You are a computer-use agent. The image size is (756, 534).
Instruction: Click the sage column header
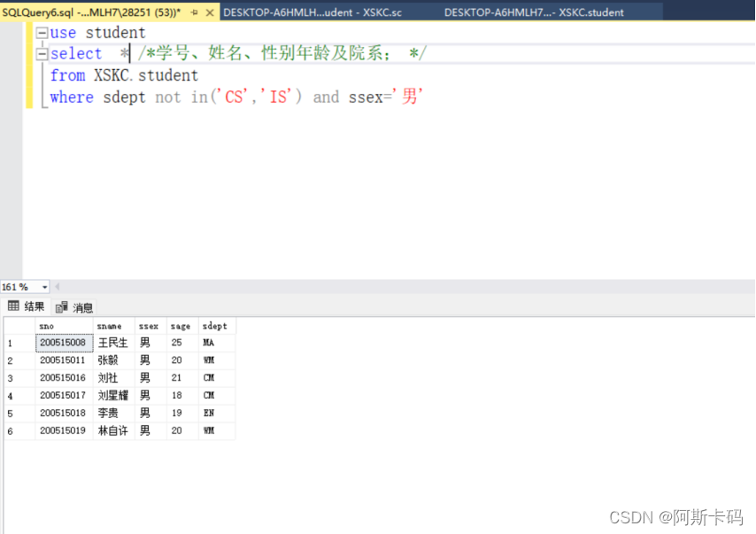(182, 326)
